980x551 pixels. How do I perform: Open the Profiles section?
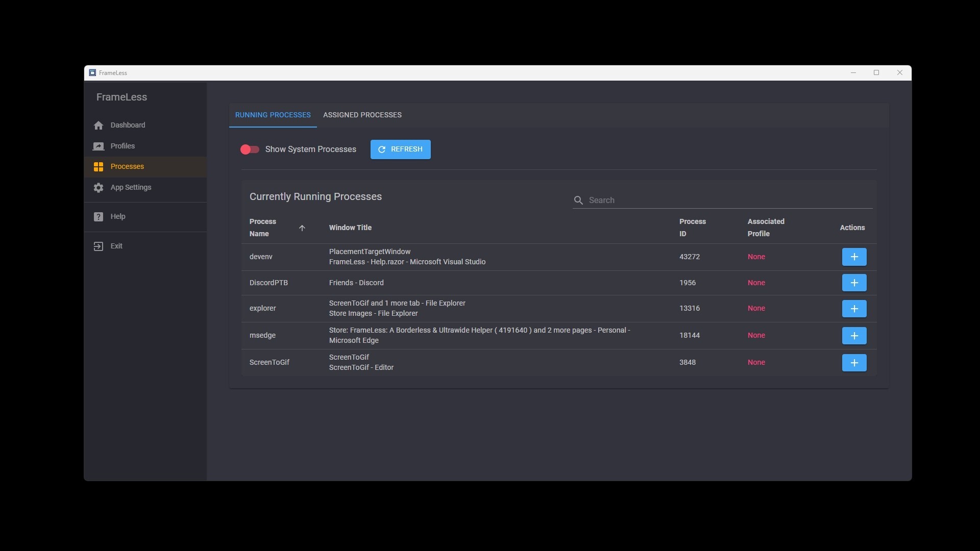click(98, 146)
